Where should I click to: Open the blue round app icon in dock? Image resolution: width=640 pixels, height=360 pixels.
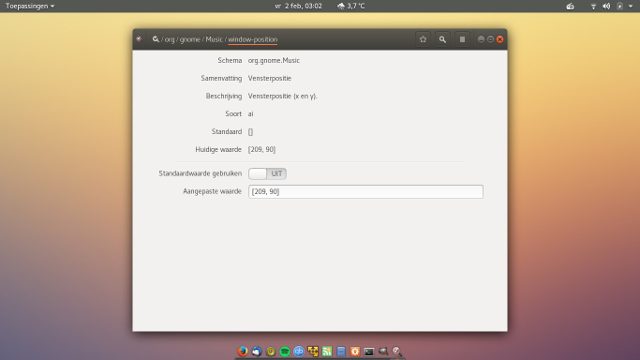299,351
